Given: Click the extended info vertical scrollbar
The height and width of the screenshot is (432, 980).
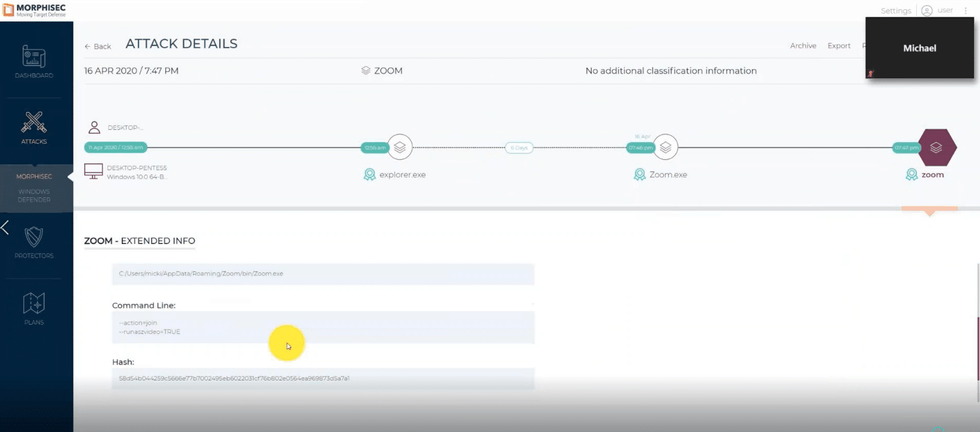Looking at the screenshot, I should point(978,348).
